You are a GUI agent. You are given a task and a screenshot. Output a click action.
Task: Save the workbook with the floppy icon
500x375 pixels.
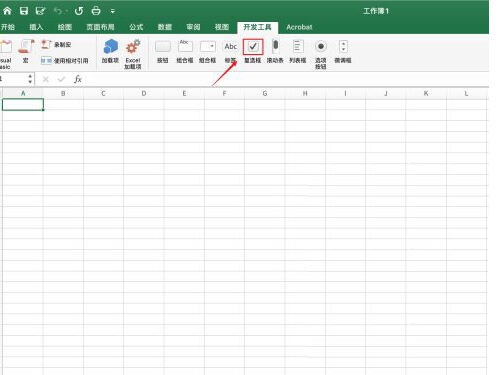(24, 11)
